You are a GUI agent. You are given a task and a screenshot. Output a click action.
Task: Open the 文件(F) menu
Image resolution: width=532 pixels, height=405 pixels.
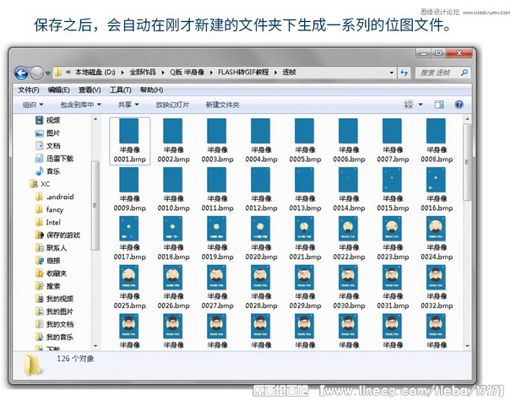29,89
